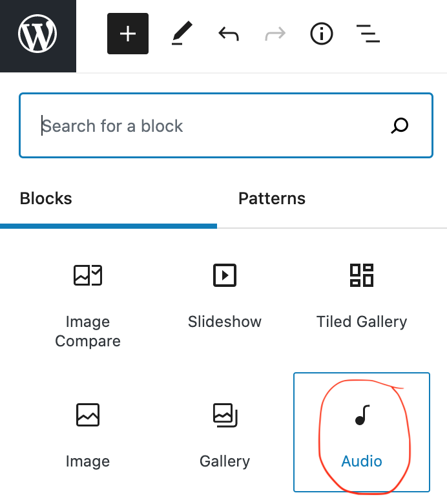Click the magnifying glass search icon
This screenshot has width=447, height=504.
pos(399,125)
